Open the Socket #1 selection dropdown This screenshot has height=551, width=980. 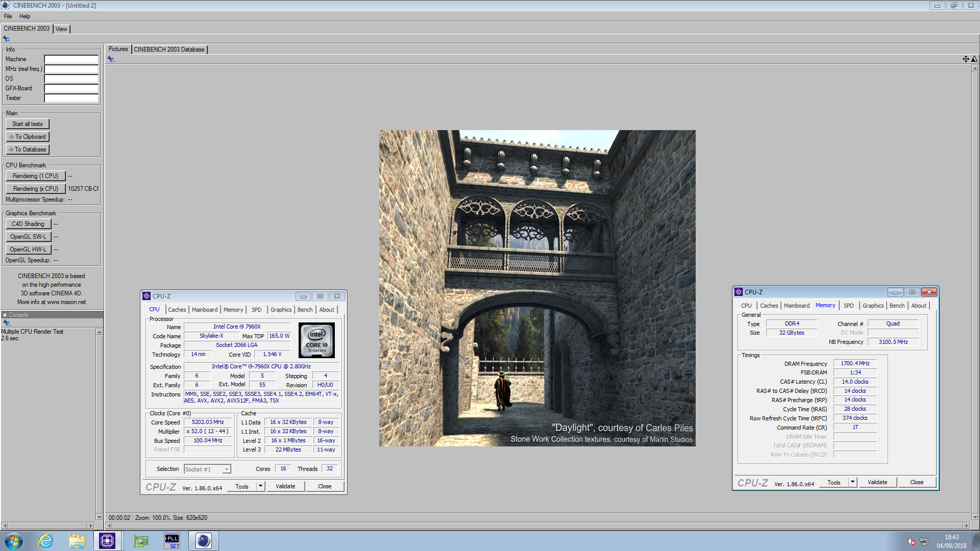point(207,469)
